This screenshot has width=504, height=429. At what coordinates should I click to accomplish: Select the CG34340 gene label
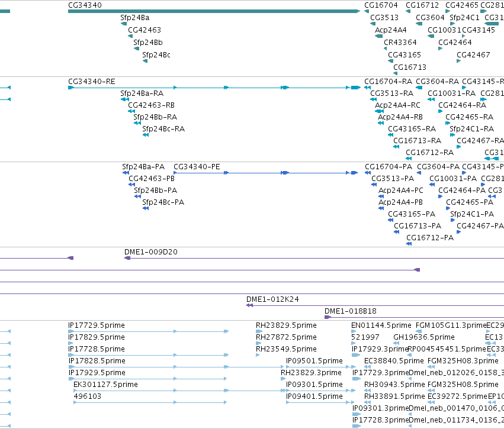[x=85, y=5]
